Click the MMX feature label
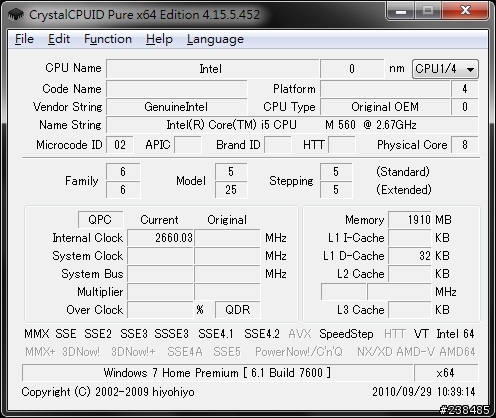 [37, 334]
